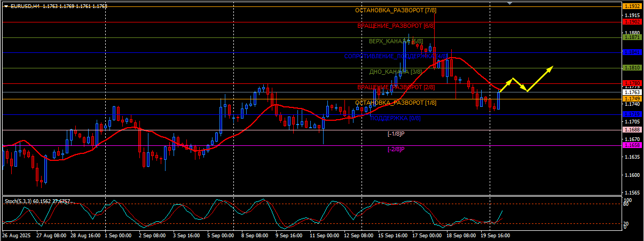Viewport: 644px width, 241px height.
Task: Select the ВРАЩЕНИЕ_РАЗВОРОТ [6/8] level label
Action: pyautogui.click(x=396, y=26)
